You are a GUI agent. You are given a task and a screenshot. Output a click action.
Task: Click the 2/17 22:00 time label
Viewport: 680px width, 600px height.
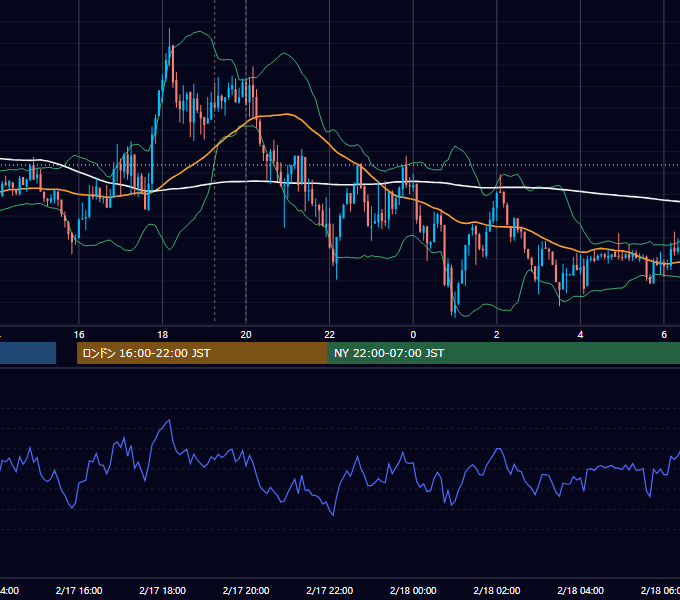tap(330, 590)
